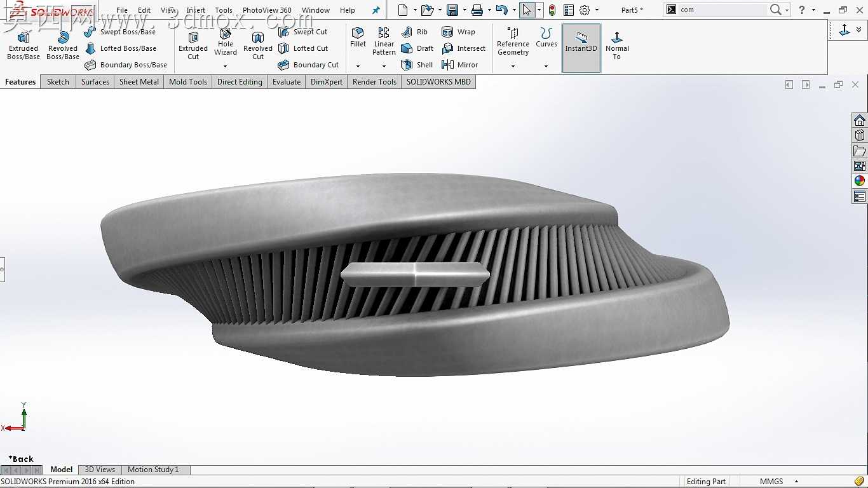Start a Revolved Cut
Image resolution: width=868 pixels, height=488 pixels.
tap(258, 46)
